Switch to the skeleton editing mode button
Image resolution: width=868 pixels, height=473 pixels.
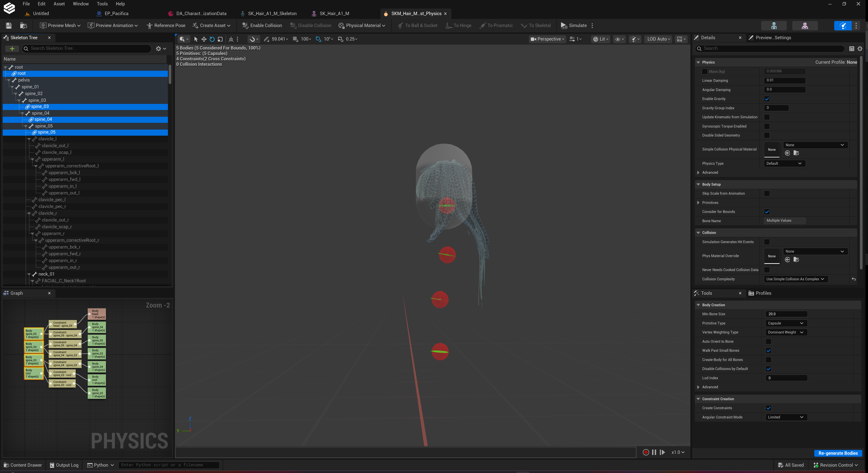(x=774, y=26)
